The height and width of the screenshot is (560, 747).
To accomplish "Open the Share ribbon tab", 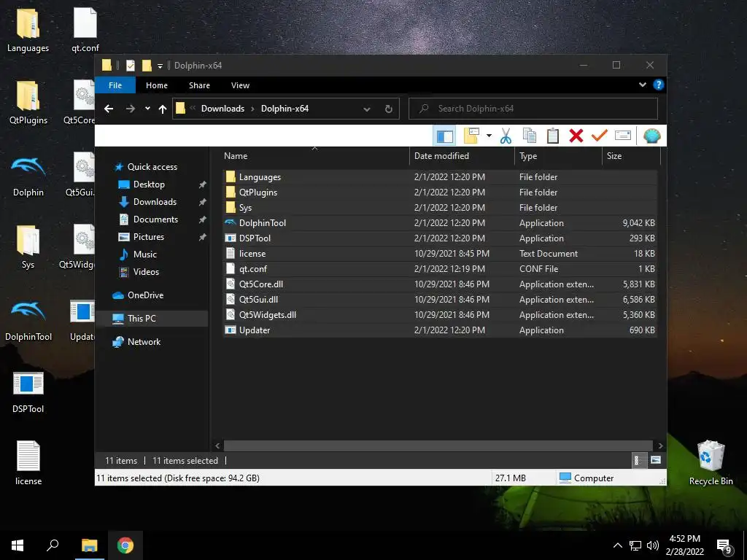I will click(x=199, y=85).
